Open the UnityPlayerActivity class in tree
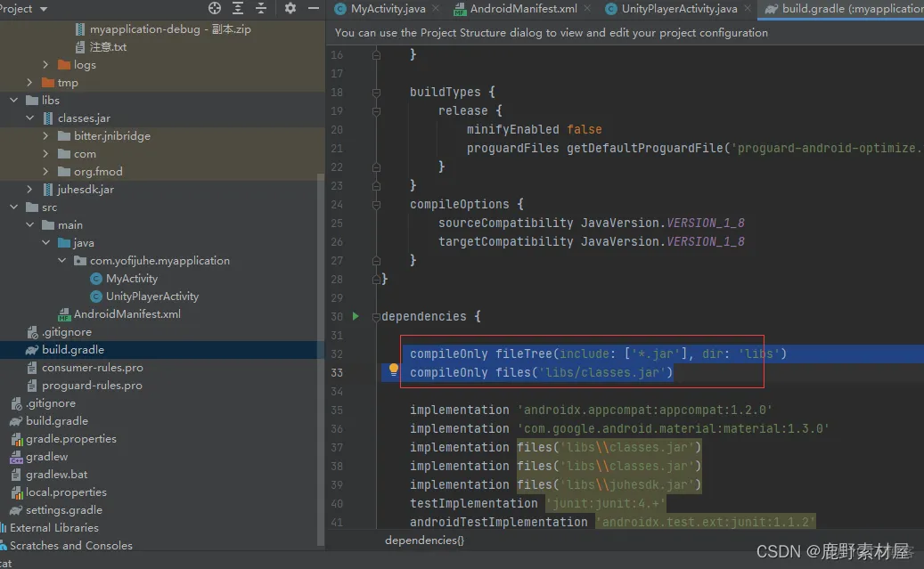The width and height of the screenshot is (924, 569). (x=144, y=297)
